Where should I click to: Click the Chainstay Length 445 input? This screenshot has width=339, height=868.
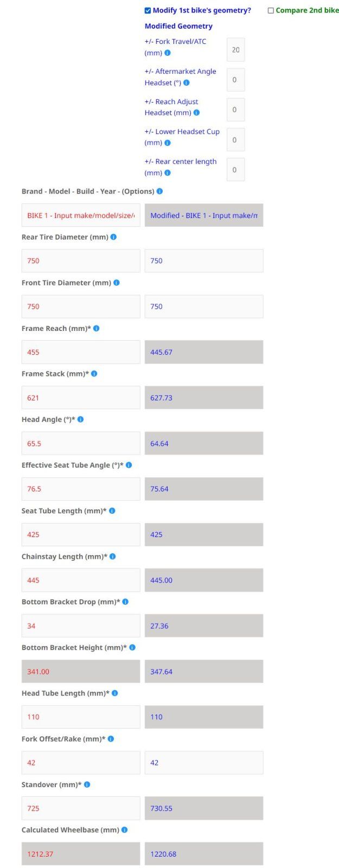(81, 580)
